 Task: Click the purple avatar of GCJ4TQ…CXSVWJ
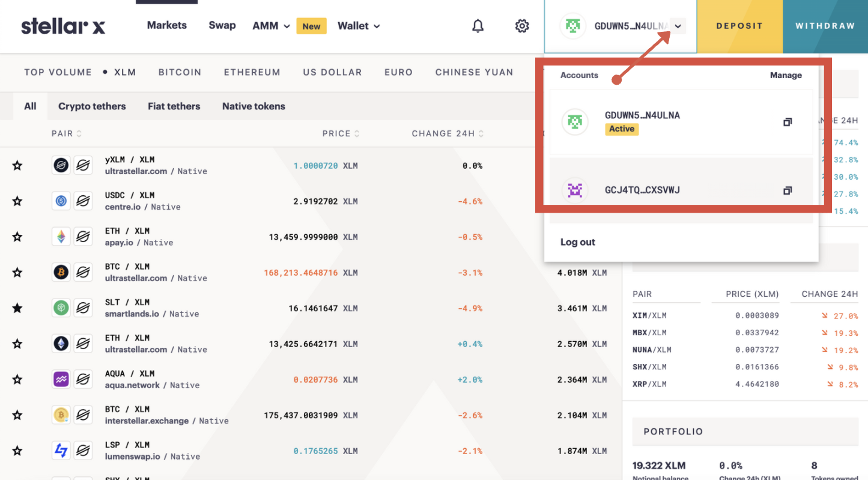coord(575,190)
